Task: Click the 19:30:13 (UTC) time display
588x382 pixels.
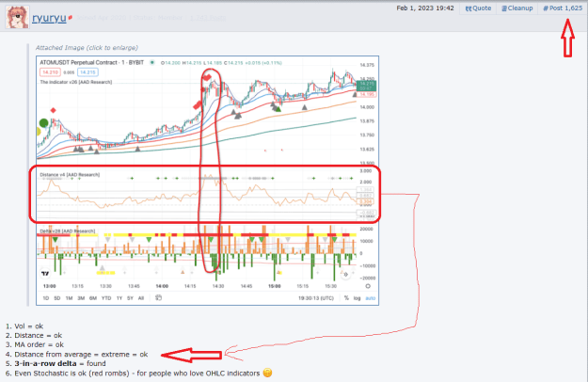Action: [316, 298]
